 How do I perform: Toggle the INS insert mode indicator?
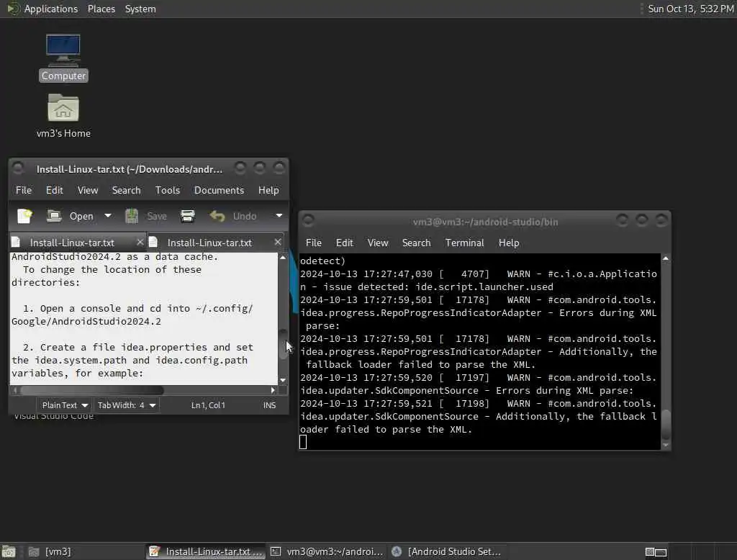click(x=269, y=405)
